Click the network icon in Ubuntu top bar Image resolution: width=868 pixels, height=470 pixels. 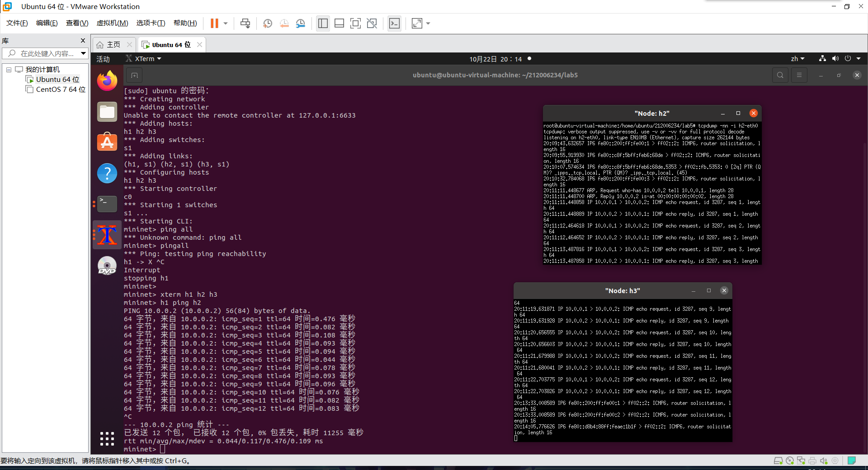822,58
